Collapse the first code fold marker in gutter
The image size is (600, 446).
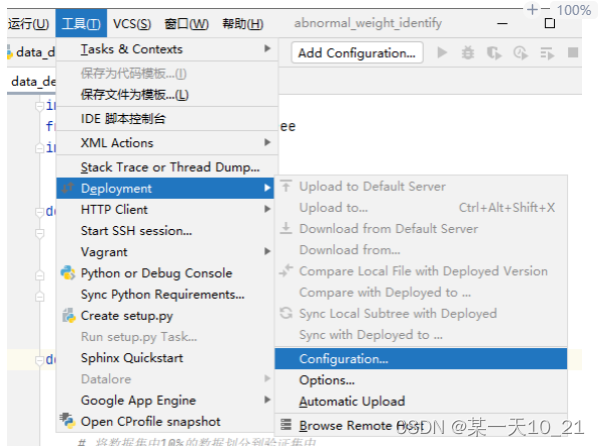click(x=39, y=106)
